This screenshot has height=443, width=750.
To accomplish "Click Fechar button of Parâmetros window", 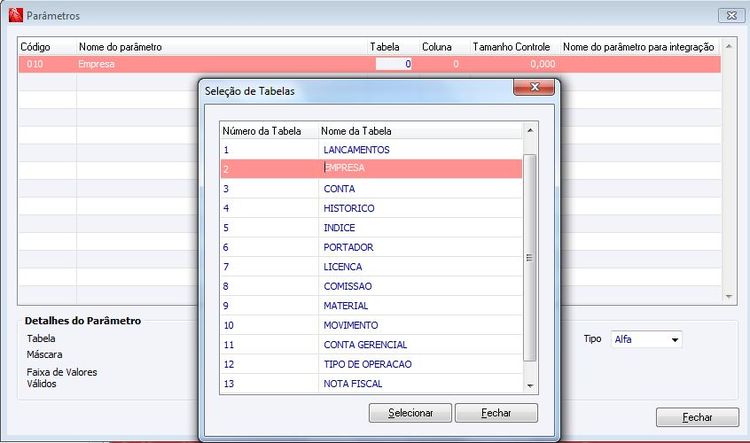I will click(x=697, y=417).
